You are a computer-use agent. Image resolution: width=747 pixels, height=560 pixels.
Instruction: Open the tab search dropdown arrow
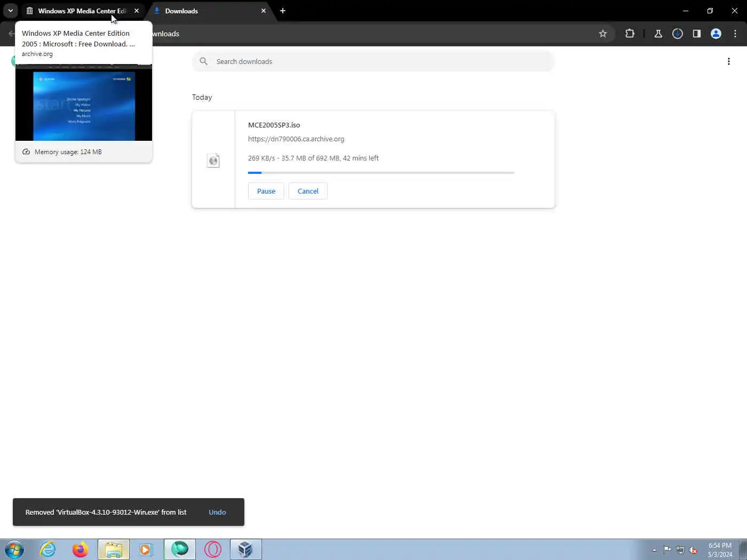coord(10,11)
